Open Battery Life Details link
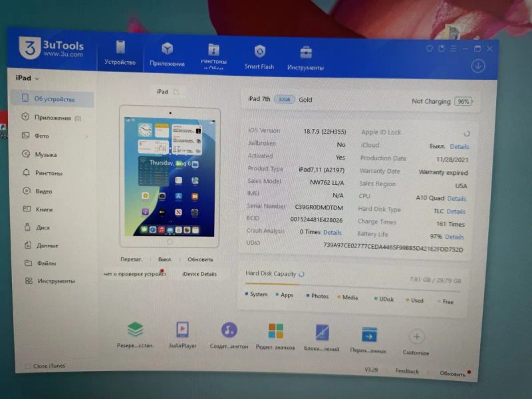532x399 pixels. (x=454, y=237)
